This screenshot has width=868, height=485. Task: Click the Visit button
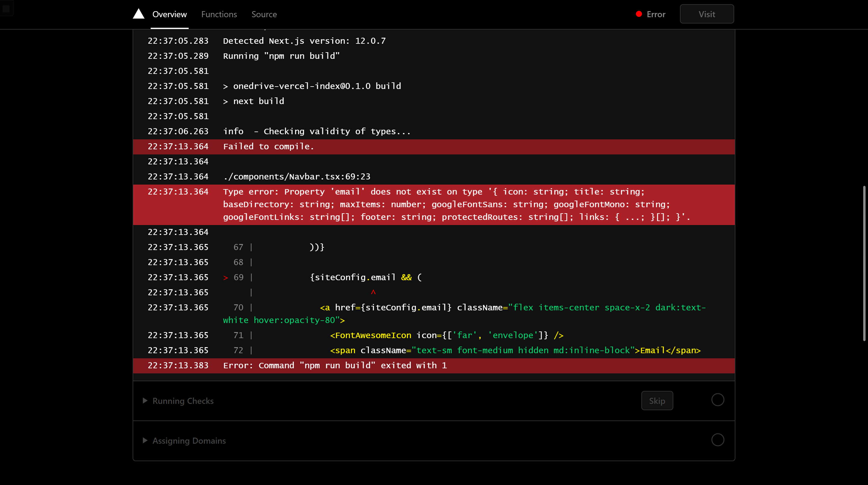coord(706,14)
